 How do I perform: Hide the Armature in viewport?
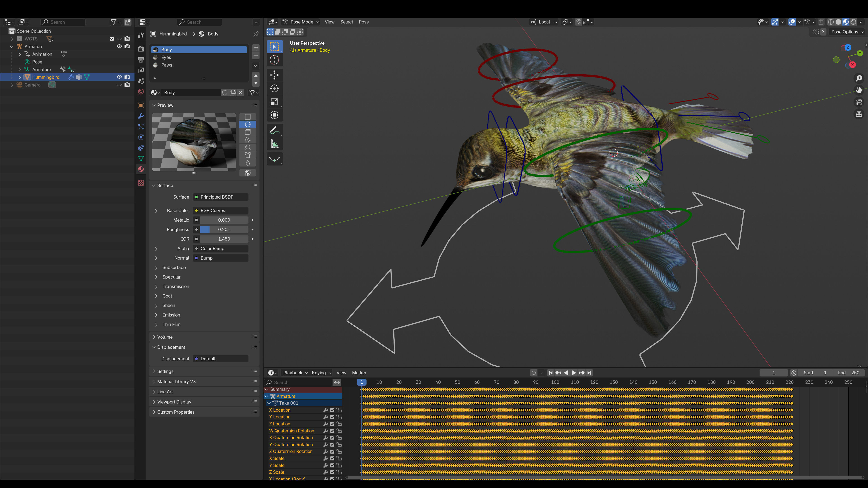119,47
